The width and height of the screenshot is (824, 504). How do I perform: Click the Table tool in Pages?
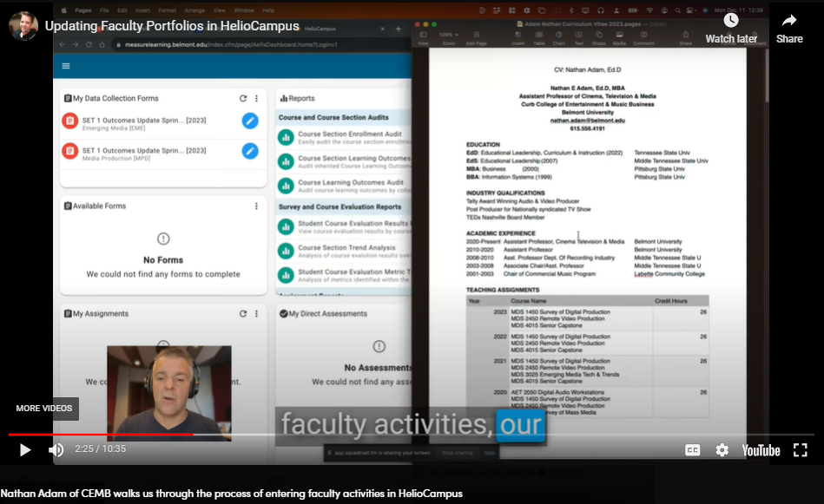click(x=539, y=38)
